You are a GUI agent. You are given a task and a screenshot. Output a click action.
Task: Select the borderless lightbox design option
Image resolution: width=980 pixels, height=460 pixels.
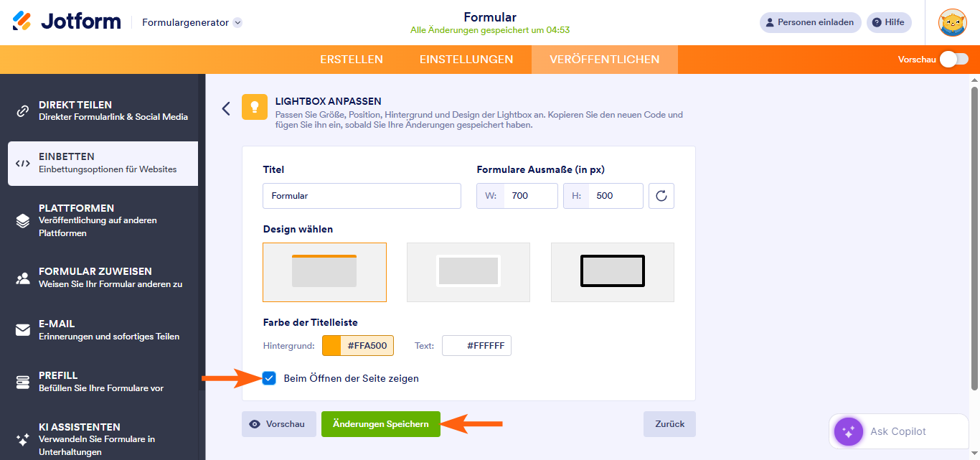[x=468, y=272]
